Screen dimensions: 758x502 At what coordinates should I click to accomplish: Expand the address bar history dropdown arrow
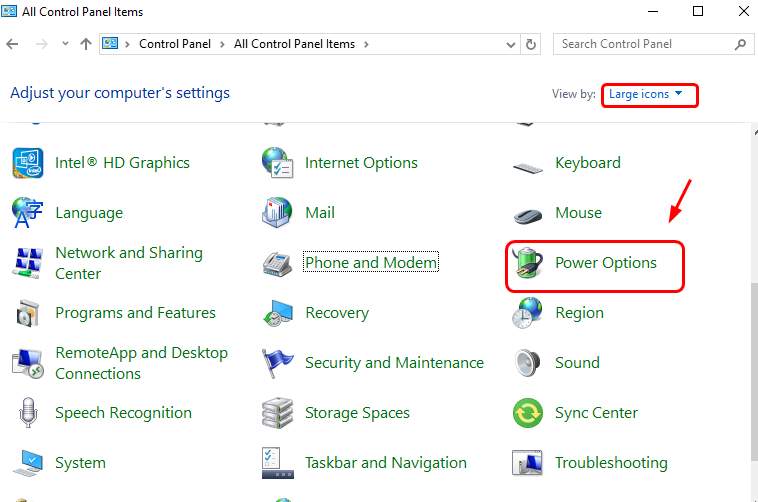(x=508, y=44)
